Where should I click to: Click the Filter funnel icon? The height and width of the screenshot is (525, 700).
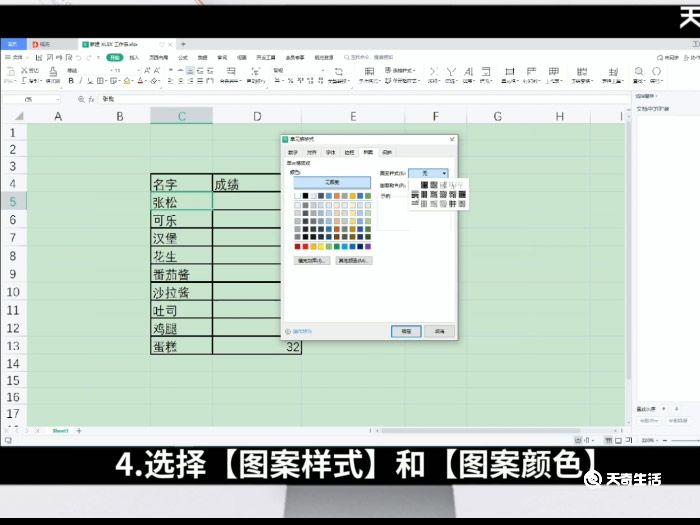(451, 71)
